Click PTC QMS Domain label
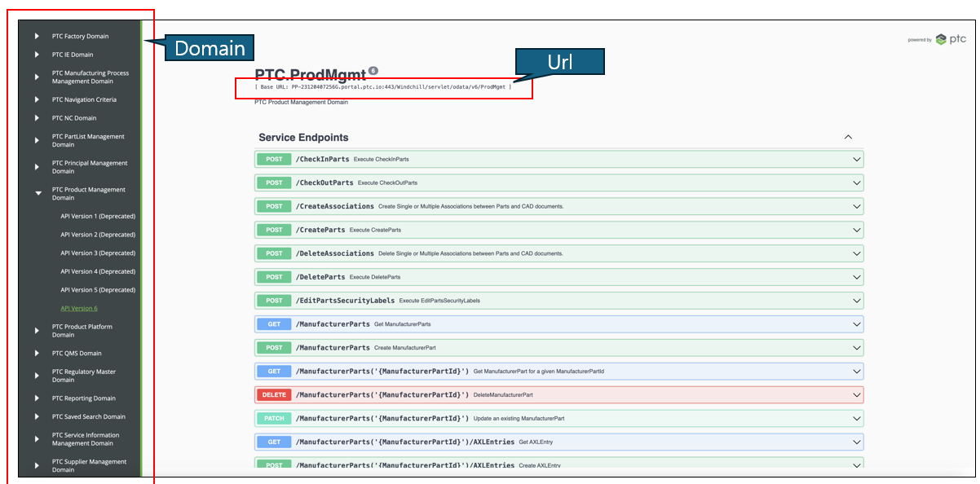The height and width of the screenshot is (484, 980). pyautogui.click(x=77, y=354)
